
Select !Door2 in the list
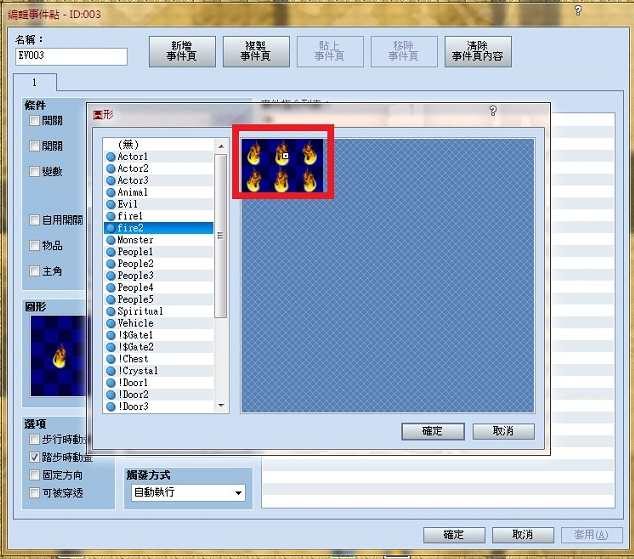point(158,394)
